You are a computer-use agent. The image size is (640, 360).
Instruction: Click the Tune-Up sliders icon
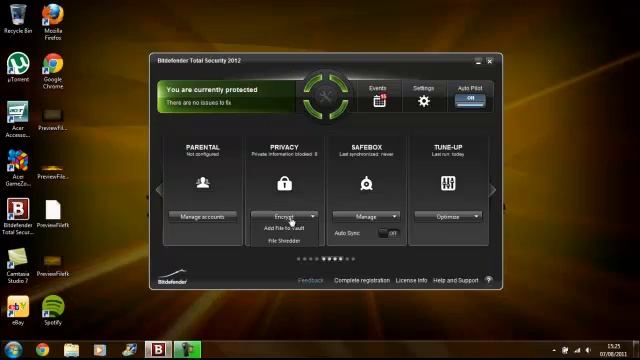(x=448, y=183)
